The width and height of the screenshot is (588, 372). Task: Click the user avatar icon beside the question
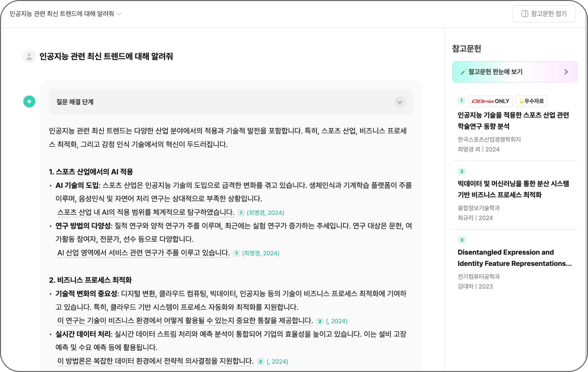coord(29,56)
